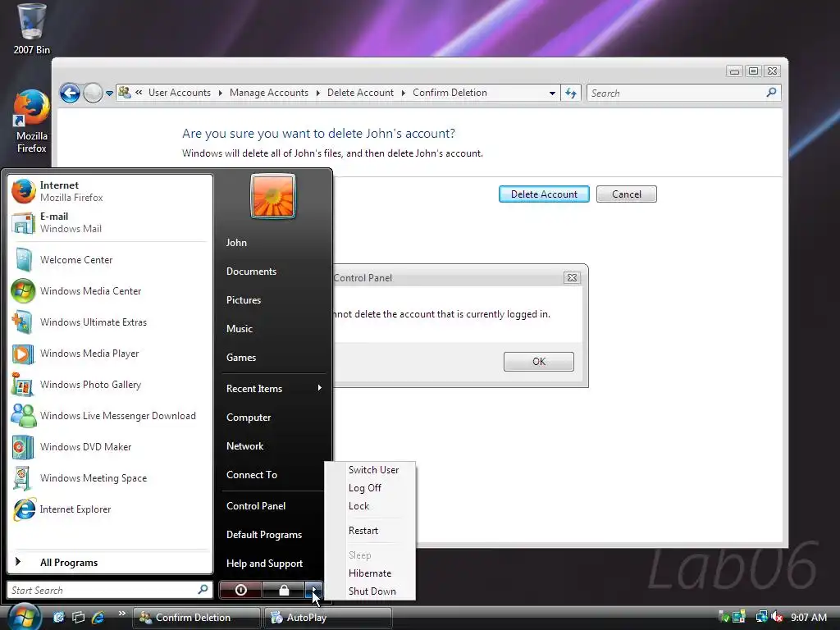The width and height of the screenshot is (840, 630).
Task: Click the search magnifier in Control Panel window
Action: tap(771, 93)
